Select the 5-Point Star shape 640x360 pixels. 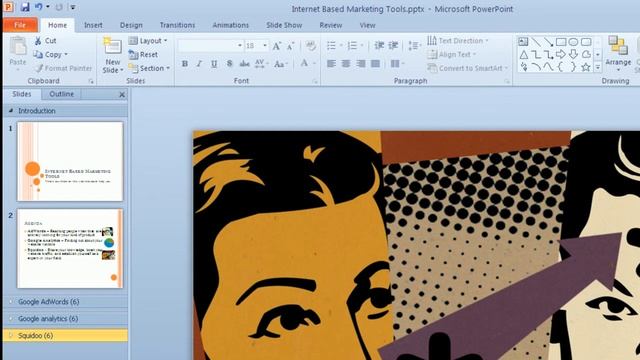tap(586, 67)
